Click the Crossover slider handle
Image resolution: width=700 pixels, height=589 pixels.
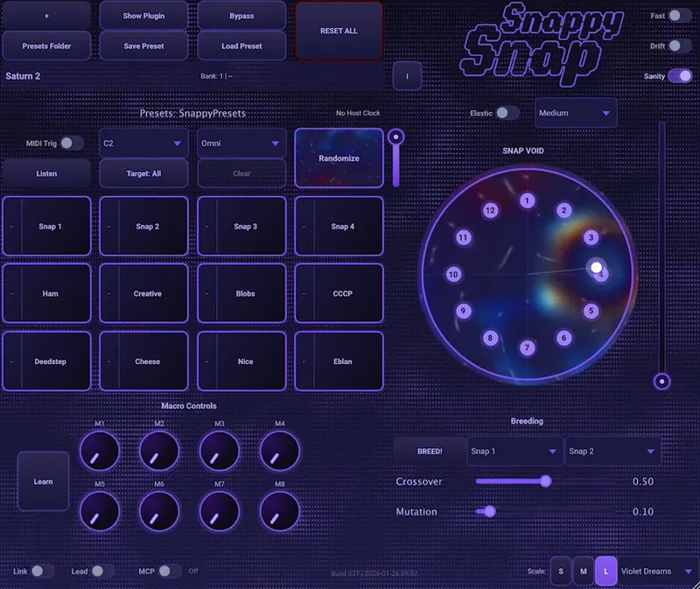click(546, 481)
